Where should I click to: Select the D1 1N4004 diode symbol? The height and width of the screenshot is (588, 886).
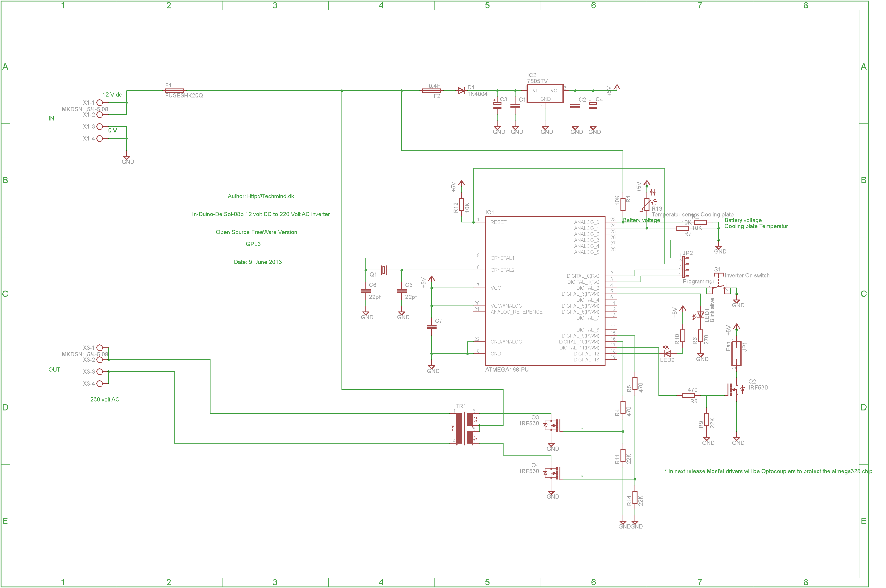(461, 90)
